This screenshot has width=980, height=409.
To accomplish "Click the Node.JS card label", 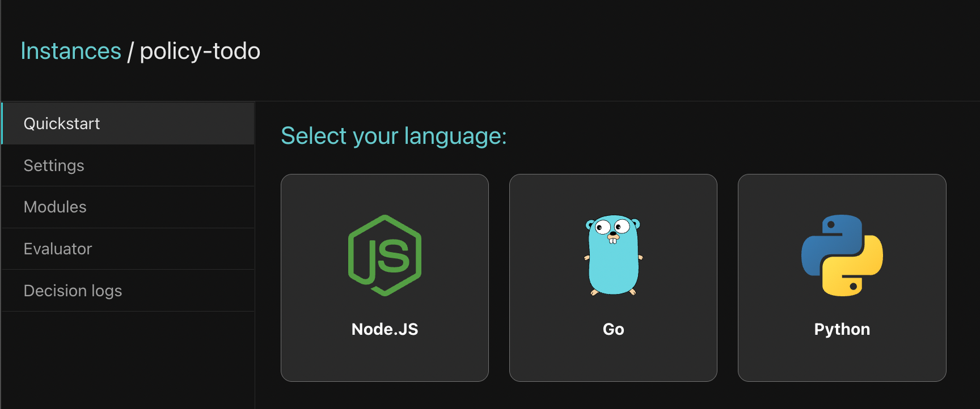I will (x=385, y=329).
